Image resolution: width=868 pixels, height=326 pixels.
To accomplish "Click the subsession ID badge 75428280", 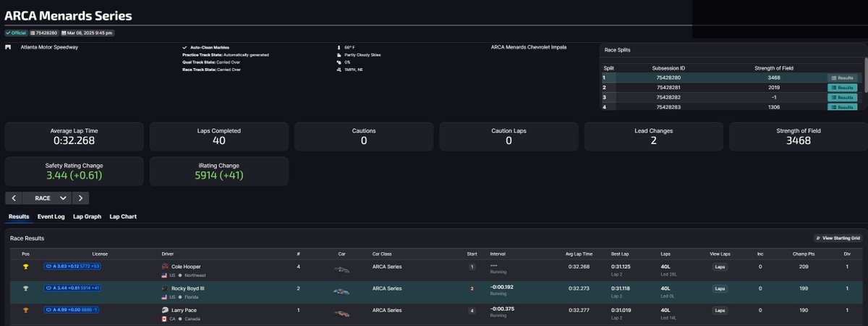I will coord(43,33).
